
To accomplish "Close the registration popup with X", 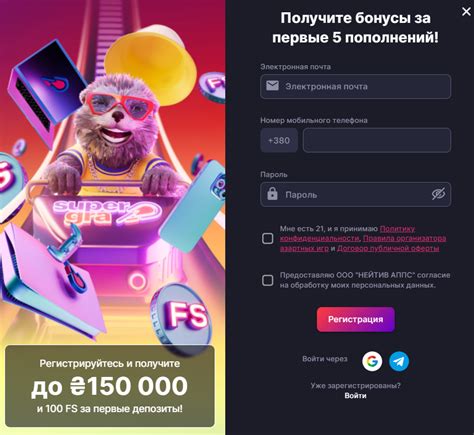I will pyautogui.click(x=466, y=12).
